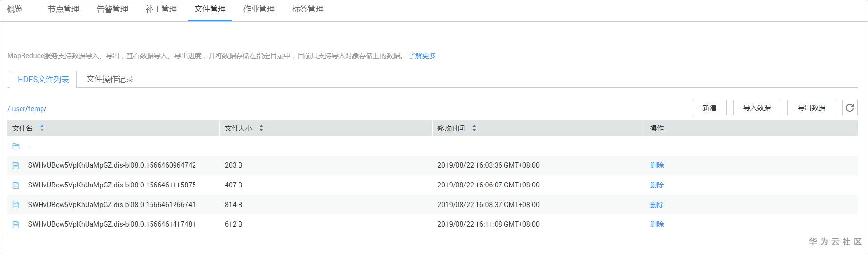Open the parent directory ".." entry

click(x=30, y=146)
